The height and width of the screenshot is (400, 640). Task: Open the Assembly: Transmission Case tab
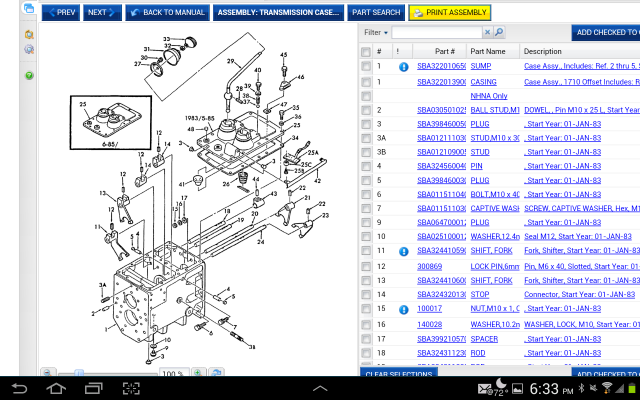[x=278, y=13]
